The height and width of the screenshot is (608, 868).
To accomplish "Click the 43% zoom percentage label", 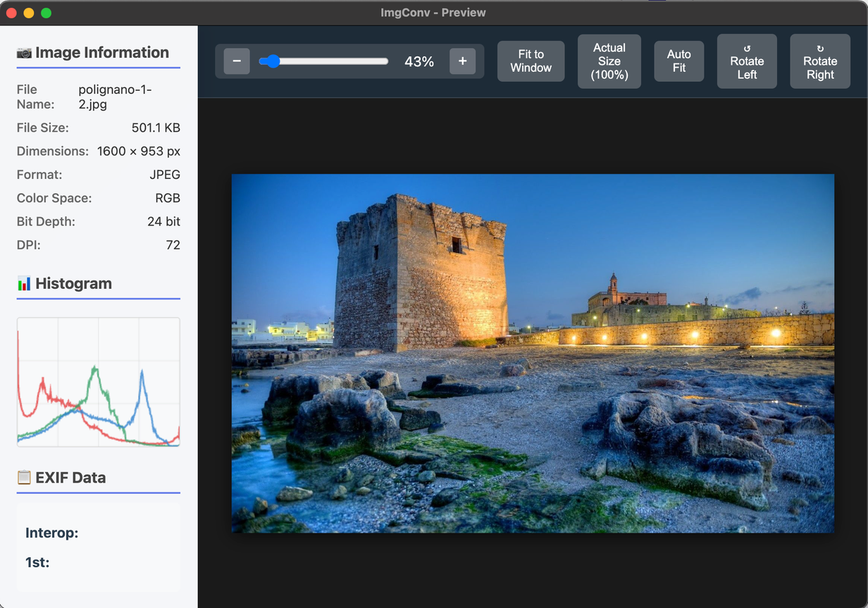I will coord(419,62).
